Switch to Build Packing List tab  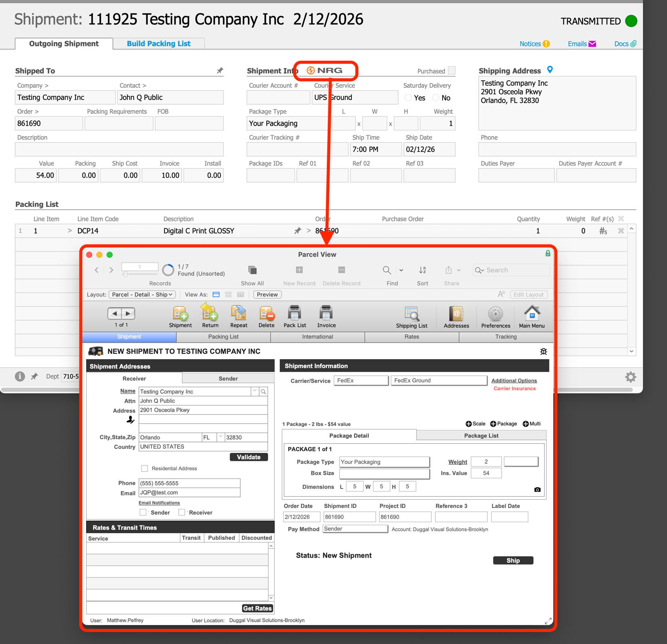[x=158, y=44]
